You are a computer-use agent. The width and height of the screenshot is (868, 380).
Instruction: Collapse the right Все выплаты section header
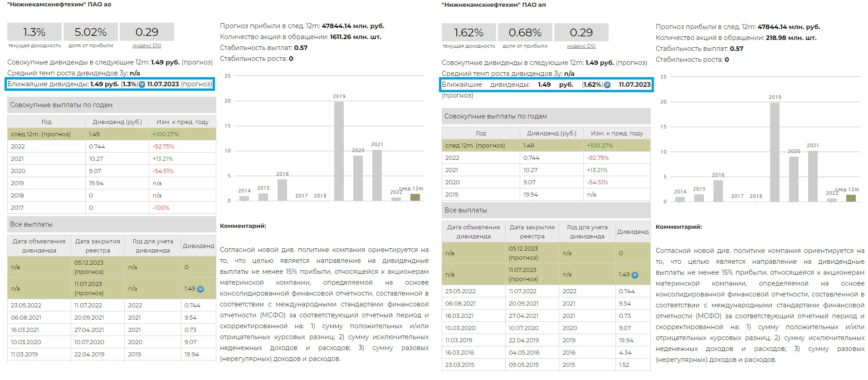546,210
